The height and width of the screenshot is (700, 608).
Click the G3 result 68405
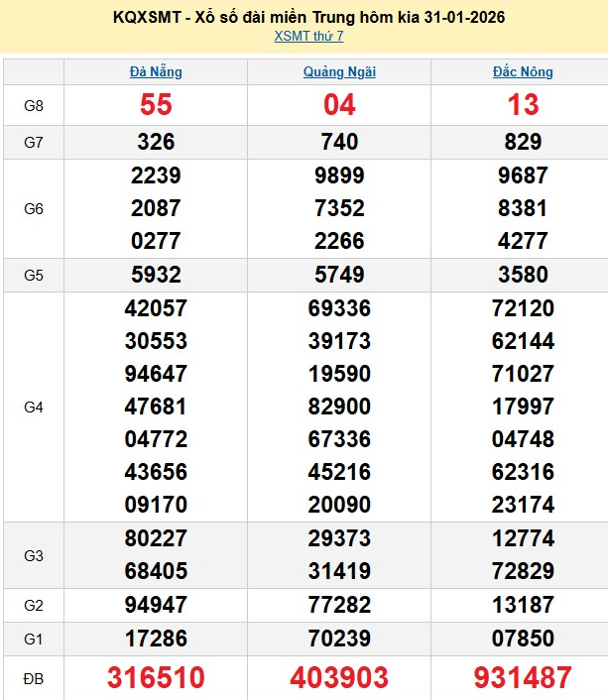(x=156, y=571)
